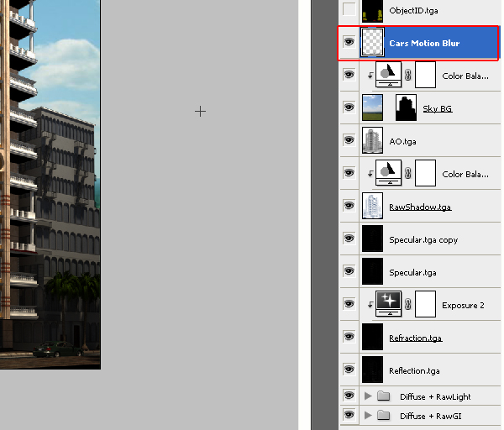Select the Exposure 2 layer name
This screenshot has height=430, width=504.
[463, 306]
